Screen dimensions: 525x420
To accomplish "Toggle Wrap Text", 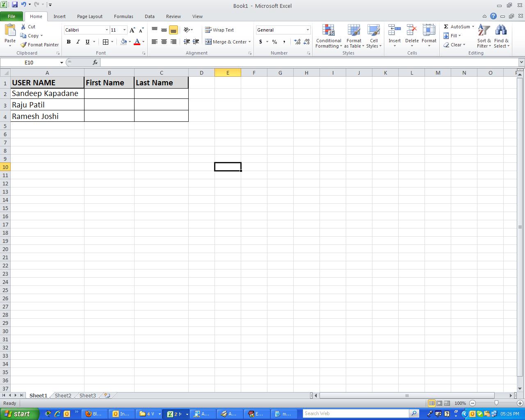I will tap(219, 30).
